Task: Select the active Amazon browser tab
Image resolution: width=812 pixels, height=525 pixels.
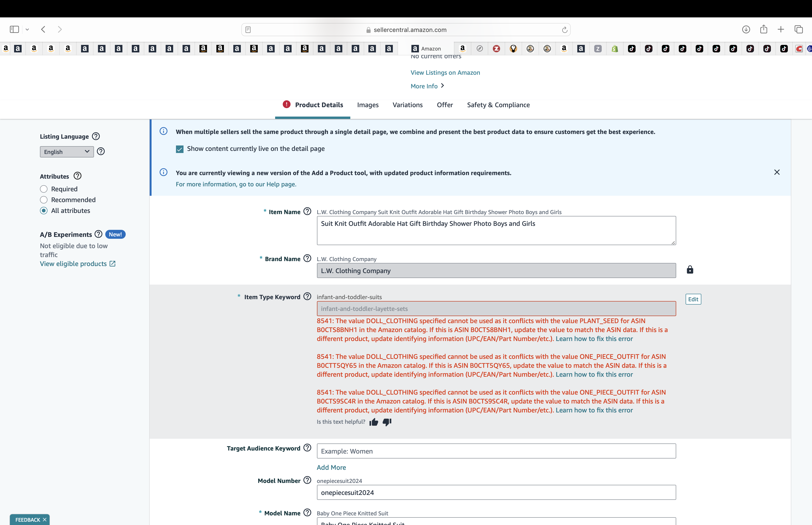Action: click(426, 48)
